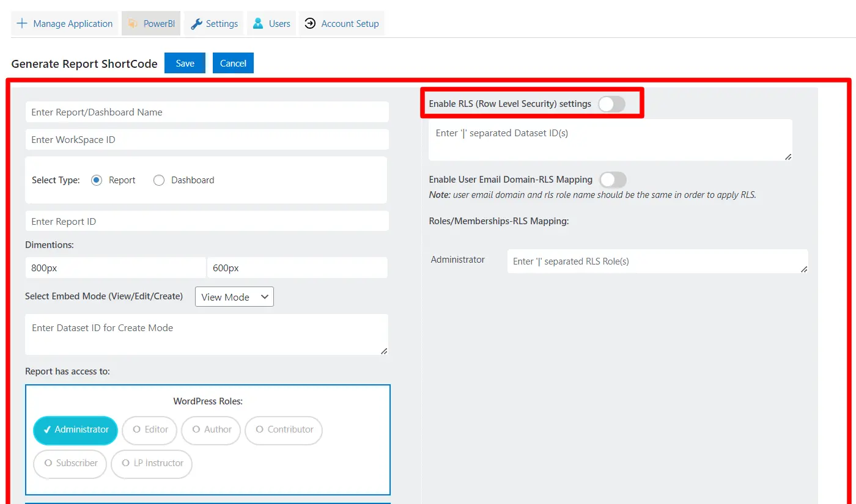The image size is (856, 504).
Task: Toggle the Editor WordPress role
Action: 149,430
